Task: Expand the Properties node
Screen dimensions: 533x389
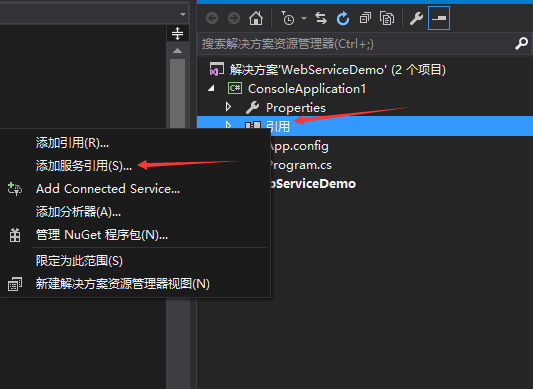Action: pyautogui.click(x=228, y=107)
